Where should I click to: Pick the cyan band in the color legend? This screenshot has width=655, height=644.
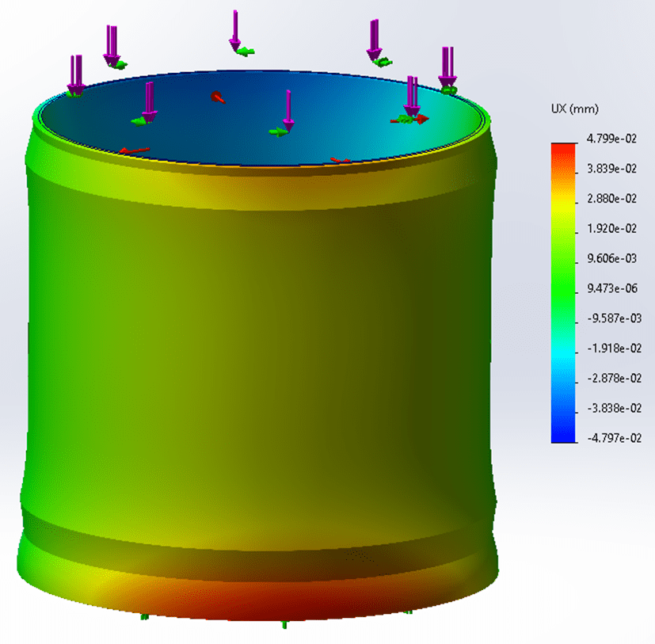click(x=564, y=349)
